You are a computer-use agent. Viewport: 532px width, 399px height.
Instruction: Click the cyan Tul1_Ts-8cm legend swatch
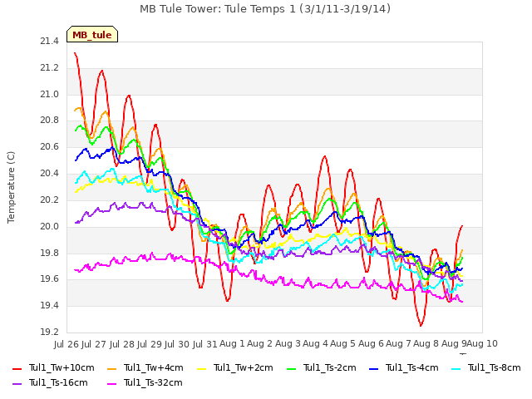[x=456, y=368]
